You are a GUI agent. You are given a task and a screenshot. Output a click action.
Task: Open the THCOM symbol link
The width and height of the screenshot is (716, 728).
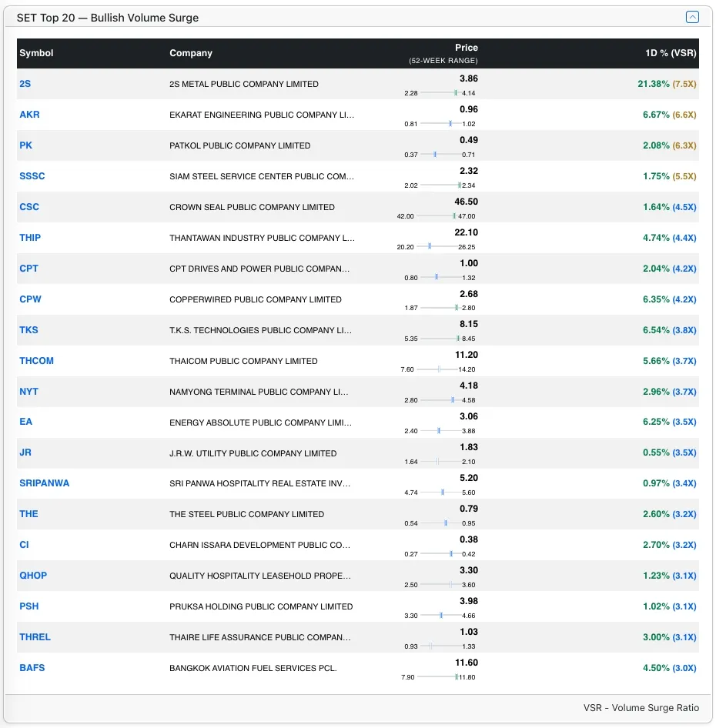coord(37,361)
